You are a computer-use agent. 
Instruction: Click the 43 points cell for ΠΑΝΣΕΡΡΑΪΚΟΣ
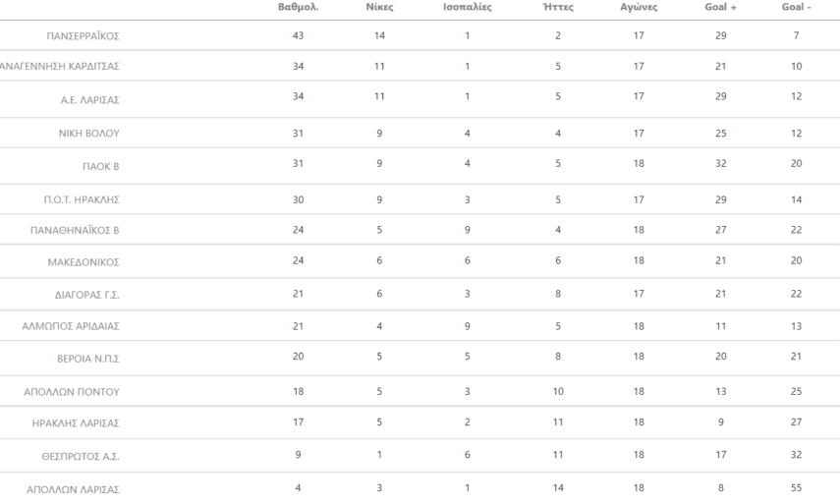click(x=298, y=36)
